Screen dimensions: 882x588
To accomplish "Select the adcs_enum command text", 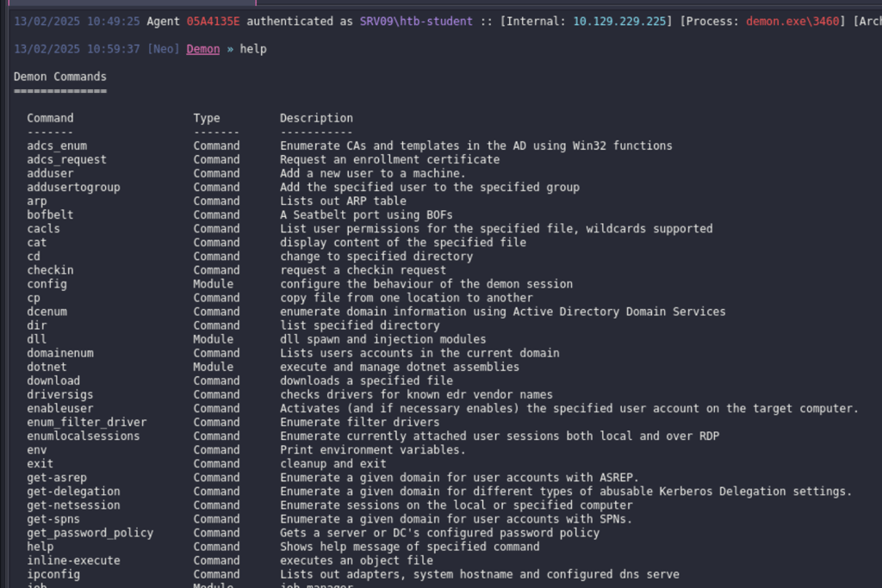I will [57, 145].
